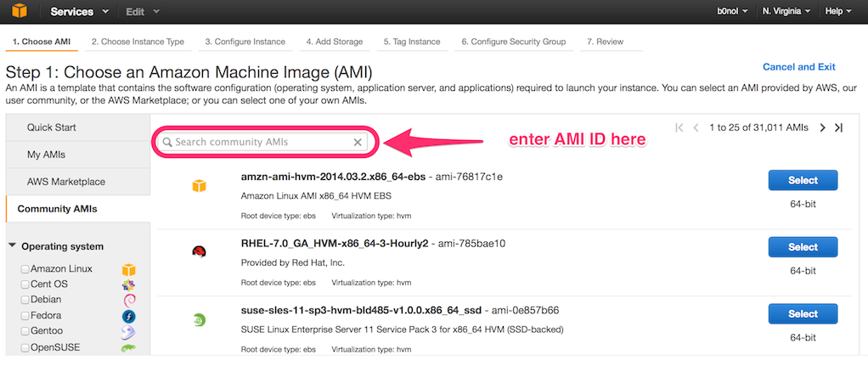Select the RHEL-7.0_GA_HVM AMI
868x366 pixels.
pos(803,247)
